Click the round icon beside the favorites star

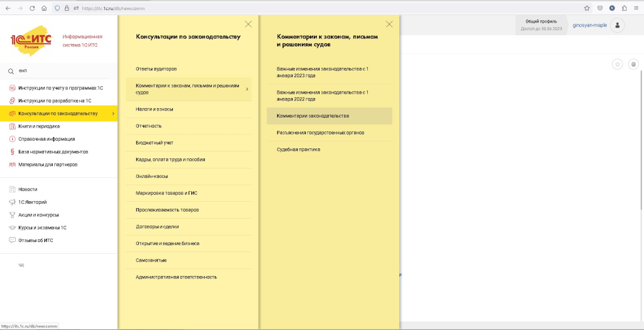[634, 64]
